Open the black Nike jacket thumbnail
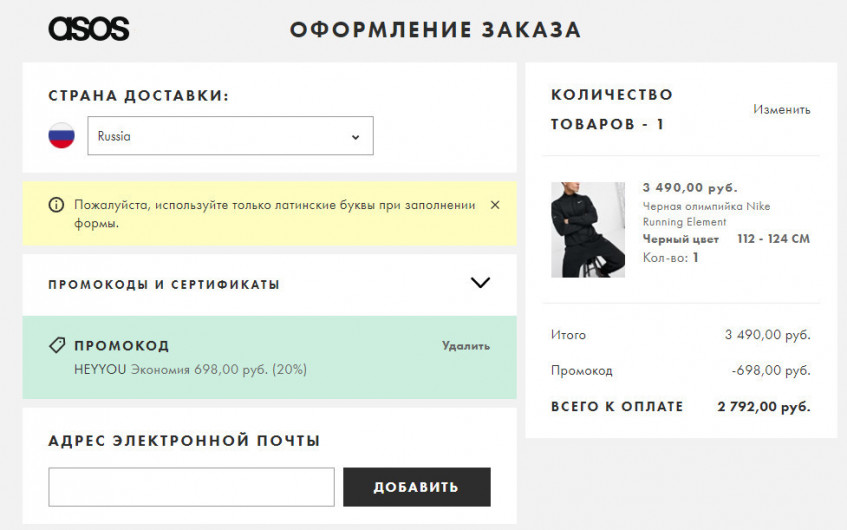The image size is (847, 530). click(x=588, y=230)
